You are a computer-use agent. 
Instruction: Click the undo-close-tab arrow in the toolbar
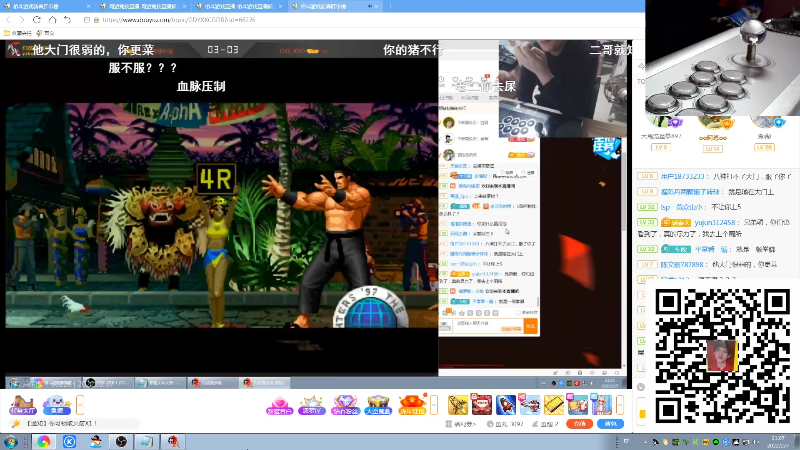coord(67,19)
